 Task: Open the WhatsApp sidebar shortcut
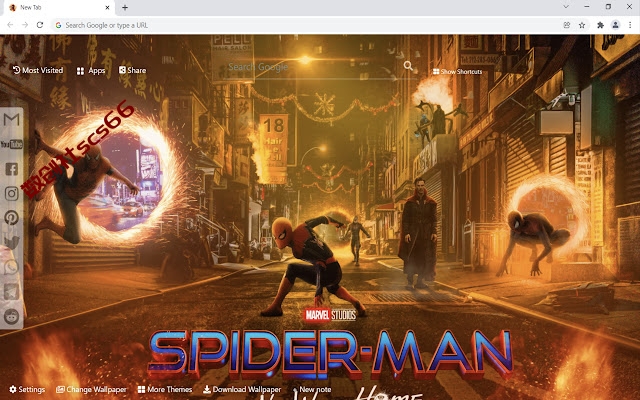pyautogui.click(x=11, y=267)
